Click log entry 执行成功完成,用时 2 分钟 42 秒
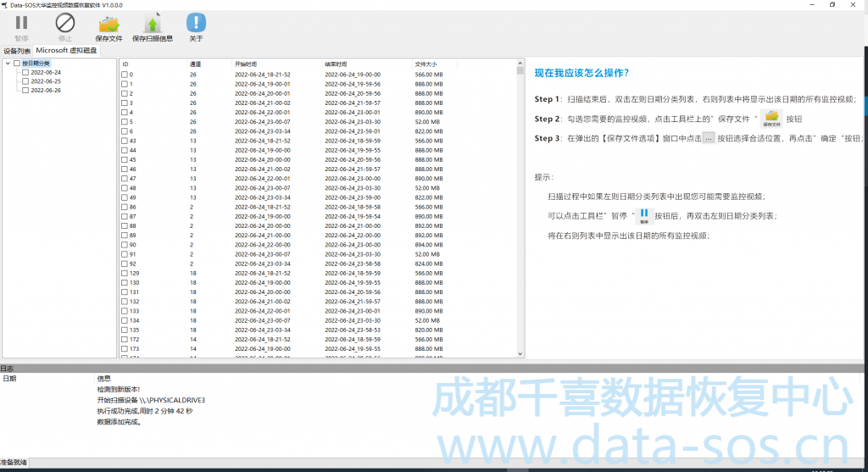 pos(145,411)
